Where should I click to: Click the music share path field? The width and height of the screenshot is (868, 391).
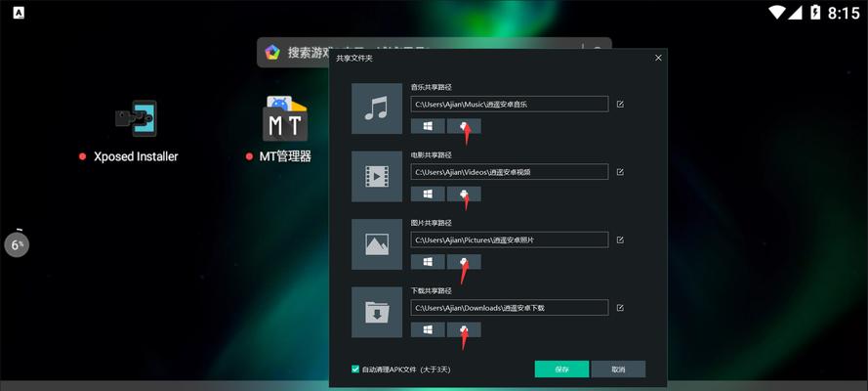pyautogui.click(x=509, y=104)
